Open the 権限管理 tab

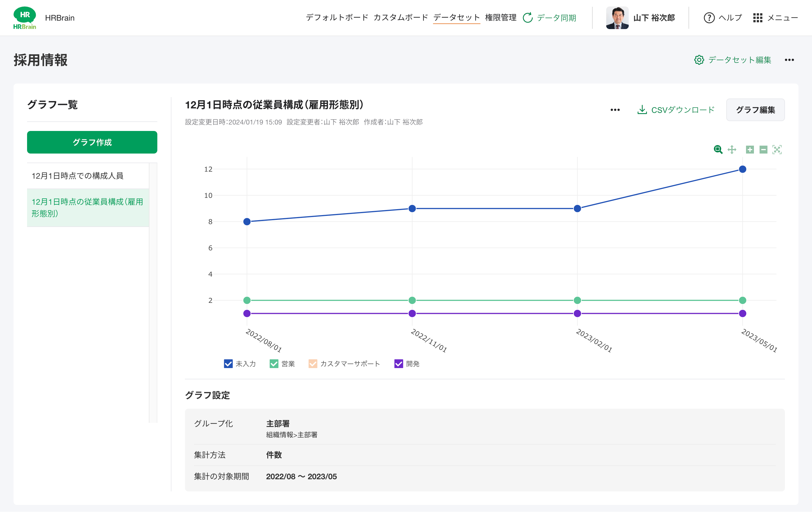500,17
